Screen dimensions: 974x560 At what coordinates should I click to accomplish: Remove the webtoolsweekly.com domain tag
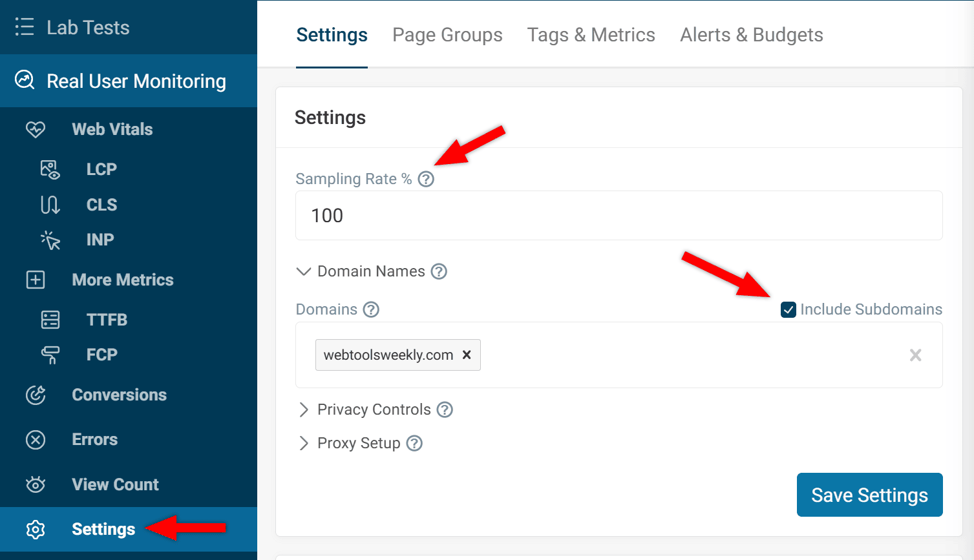[467, 355]
